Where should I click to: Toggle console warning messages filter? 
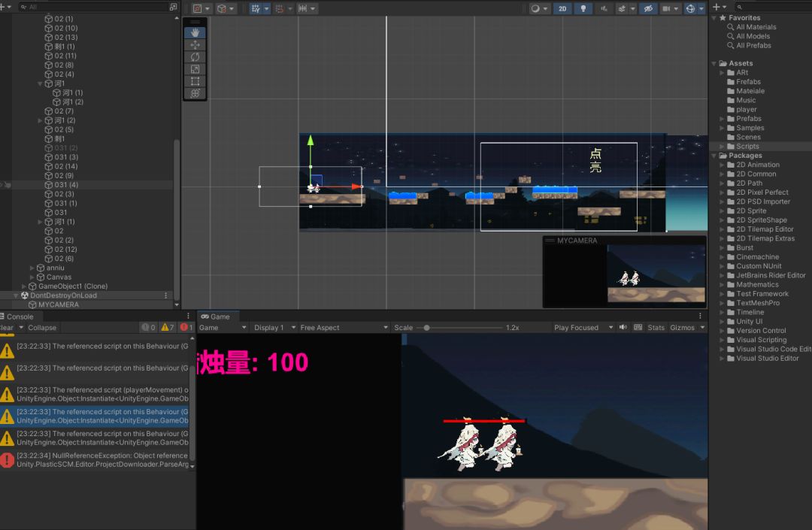pos(167,327)
